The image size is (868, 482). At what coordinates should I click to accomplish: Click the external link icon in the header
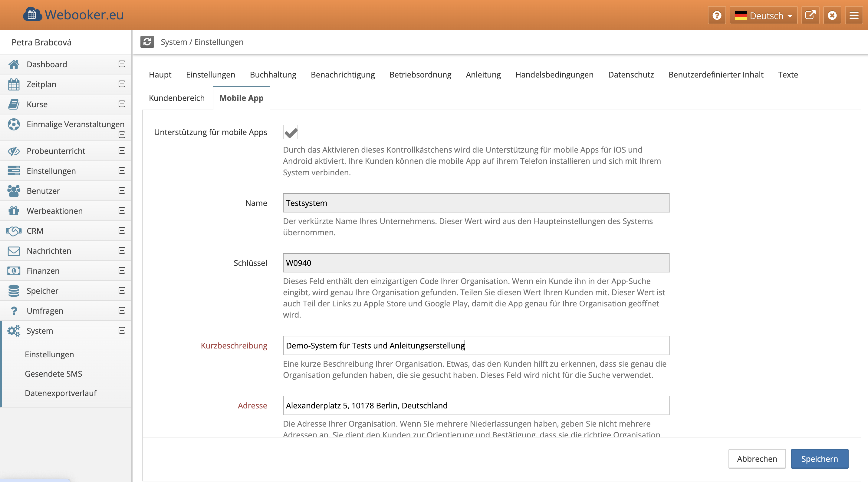click(810, 15)
